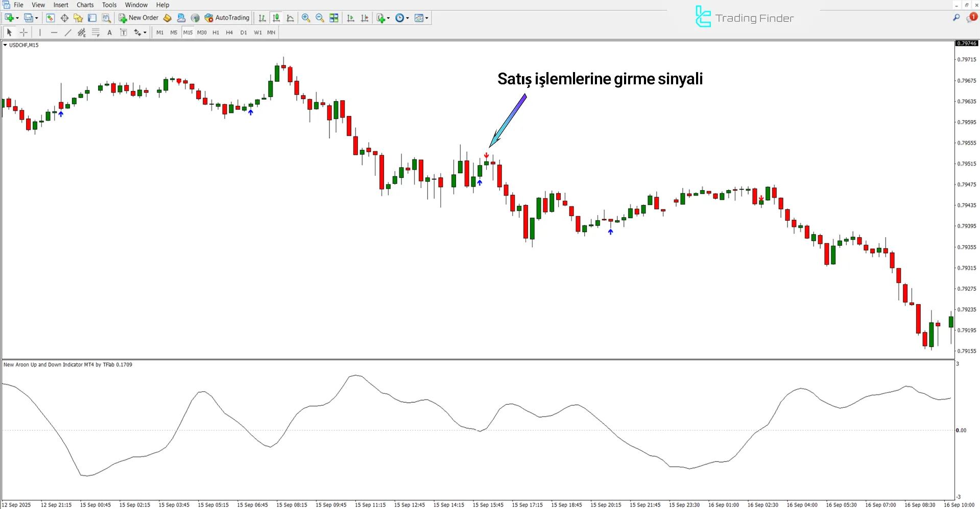
Task: Activate the Draw Trendline tool
Action: click(x=67, y=32)
